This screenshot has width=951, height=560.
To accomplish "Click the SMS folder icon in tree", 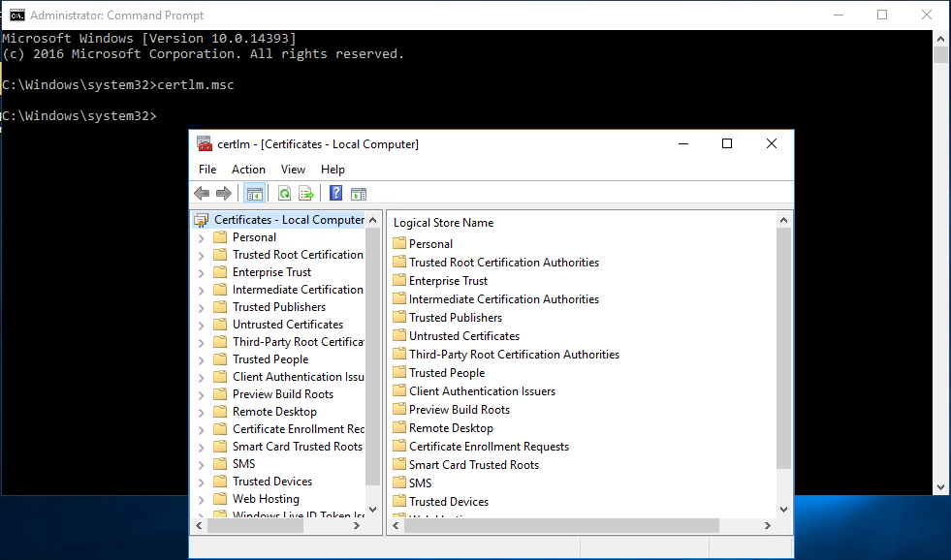I will point(220,464).
